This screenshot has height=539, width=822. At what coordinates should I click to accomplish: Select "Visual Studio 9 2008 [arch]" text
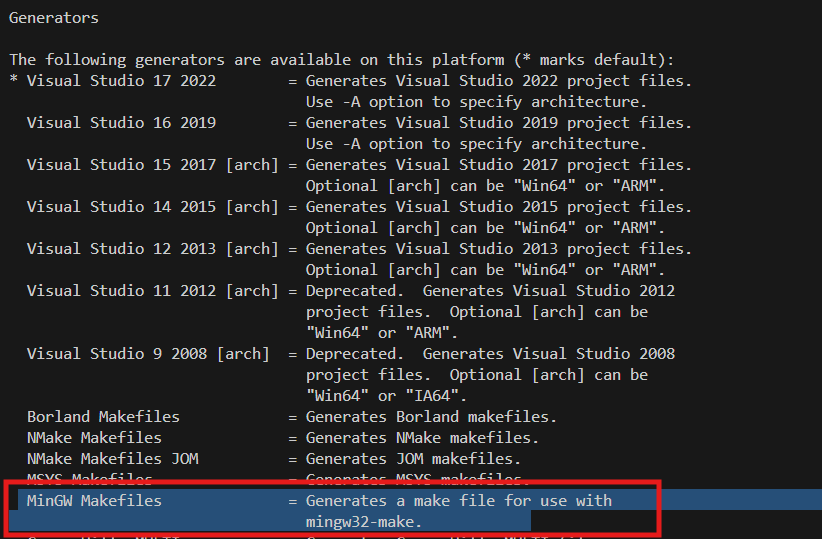tap(148, 353)
